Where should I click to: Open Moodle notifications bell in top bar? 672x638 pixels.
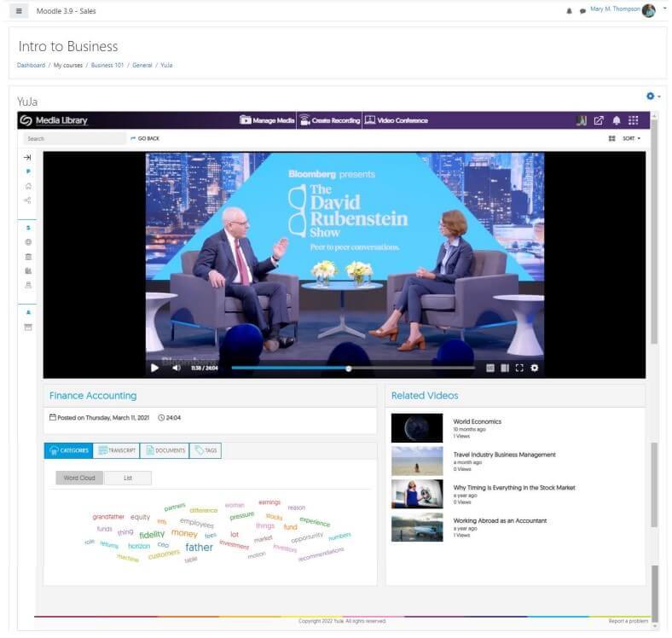pyautogui.click(x=569, y=11)
